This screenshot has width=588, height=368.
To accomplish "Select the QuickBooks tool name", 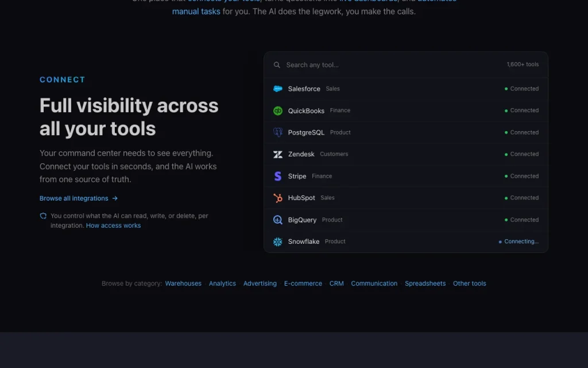I will tap(306, 111).
